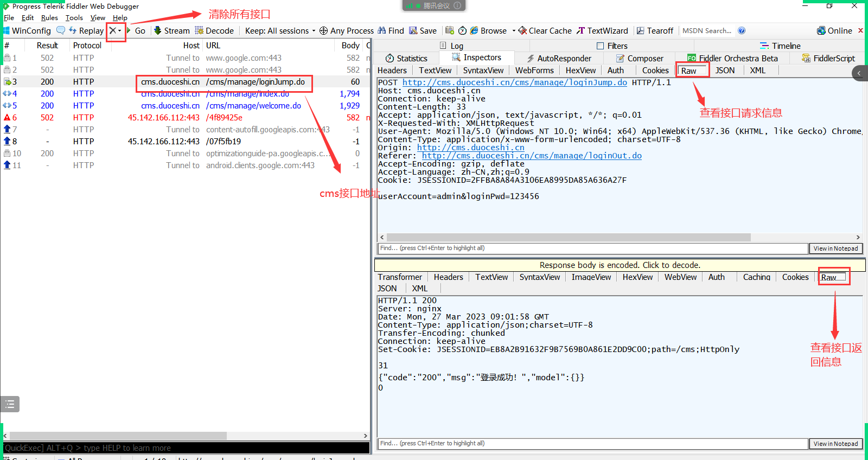Click the Origin cms.duoceshi.cn link
The image size is (868, 460).
coord(470,148)
